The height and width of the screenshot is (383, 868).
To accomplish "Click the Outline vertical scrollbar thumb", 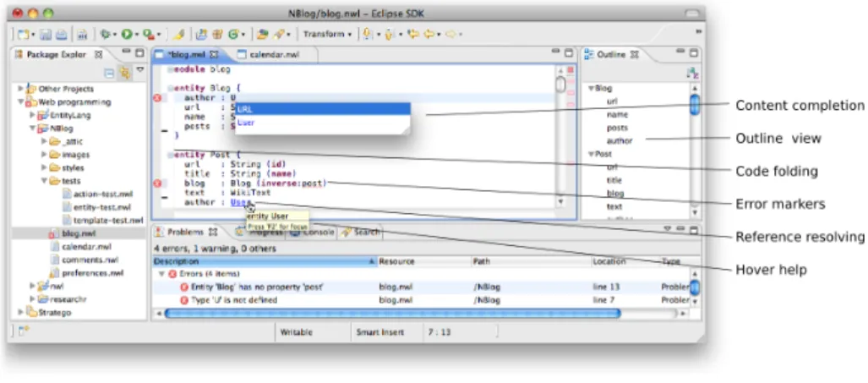I will click(695, 103).
